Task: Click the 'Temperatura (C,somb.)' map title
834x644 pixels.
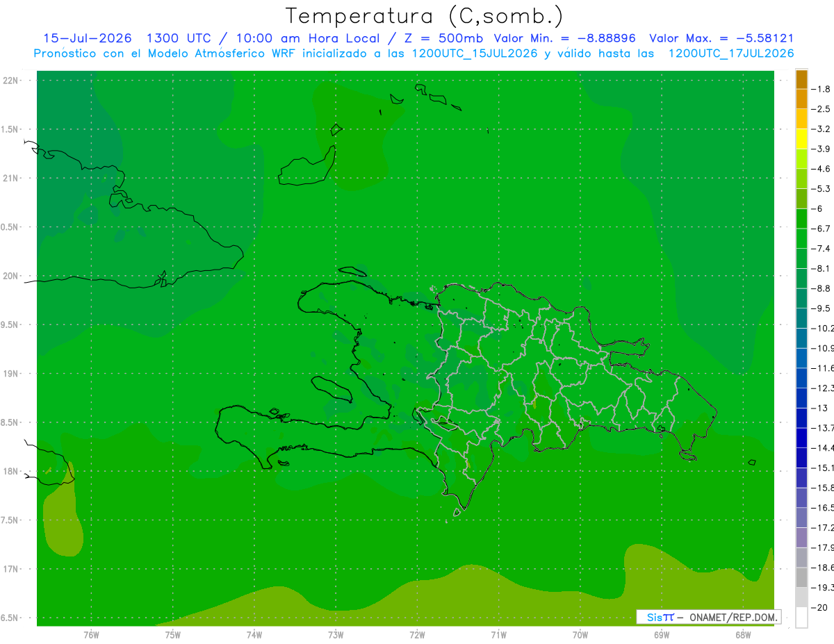Action: coord(425,16)
